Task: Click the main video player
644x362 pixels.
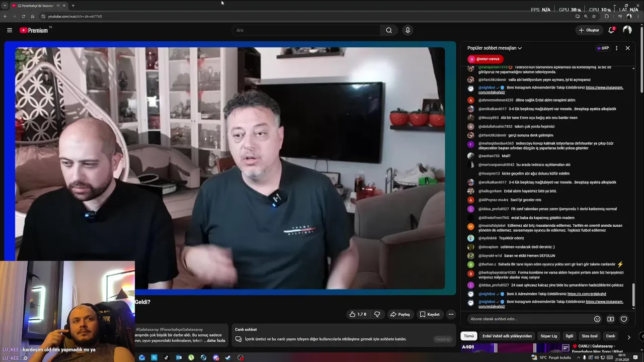Action: pyautogui.click(x=230, y=168)
